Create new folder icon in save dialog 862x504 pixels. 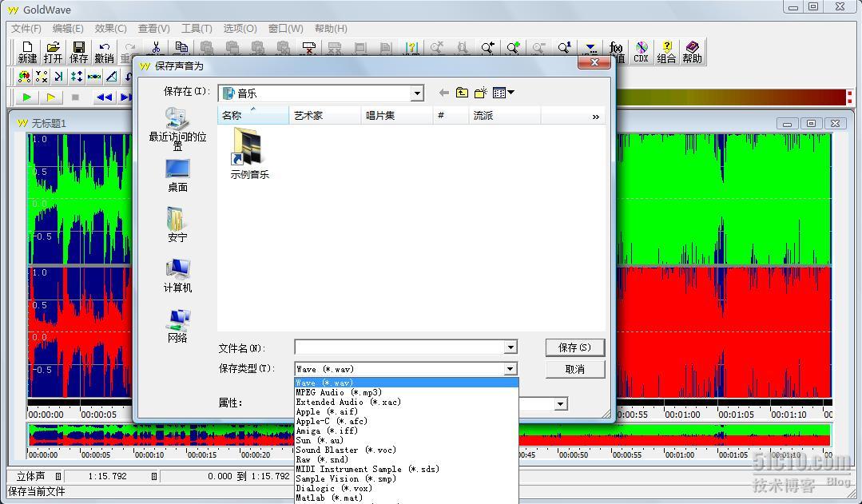[480, 93]
